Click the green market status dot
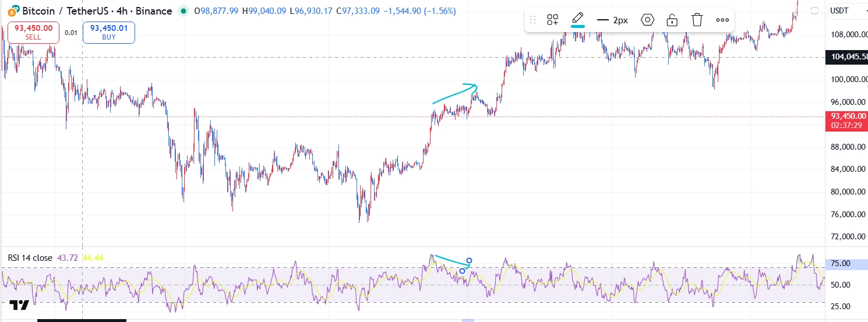 pos(184,11)
